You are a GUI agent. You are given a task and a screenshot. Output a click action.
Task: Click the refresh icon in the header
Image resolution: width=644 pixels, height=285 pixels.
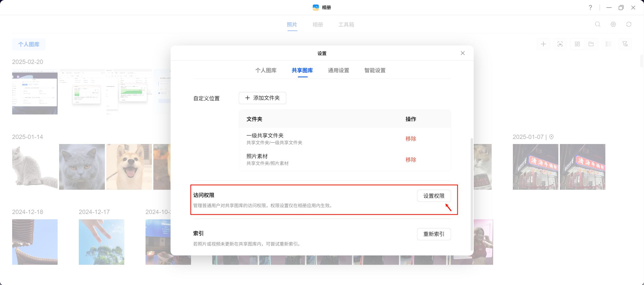pyautogui.click(x=629, y=24)
